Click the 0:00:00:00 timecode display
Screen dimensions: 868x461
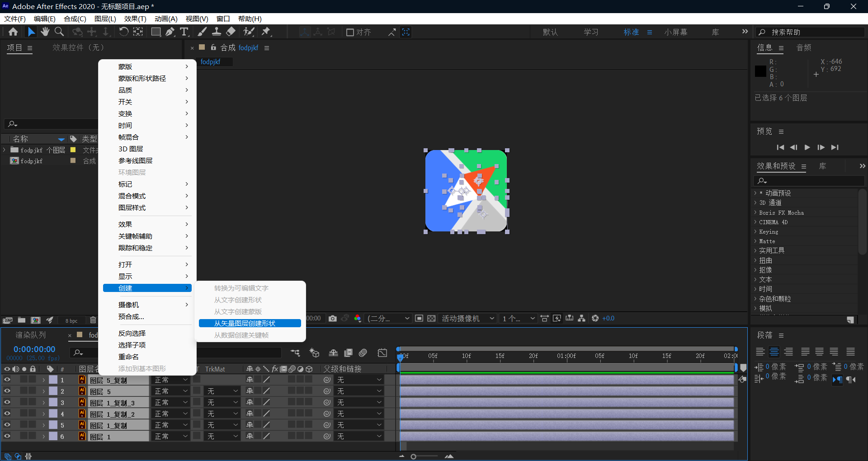click(x=34, y=349)
